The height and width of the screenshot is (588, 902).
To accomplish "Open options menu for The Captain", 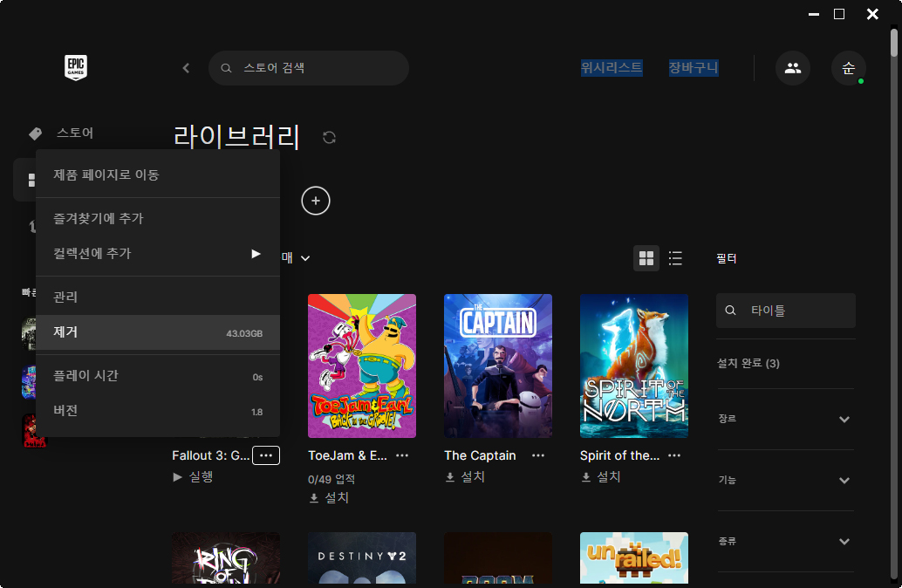I will pos(538,455).
